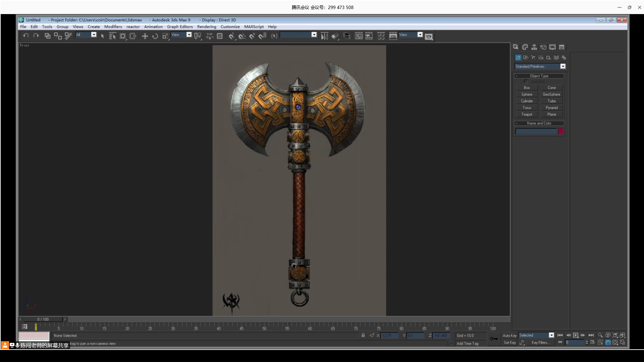Toggle the Percent Snap button

[252, 36]
